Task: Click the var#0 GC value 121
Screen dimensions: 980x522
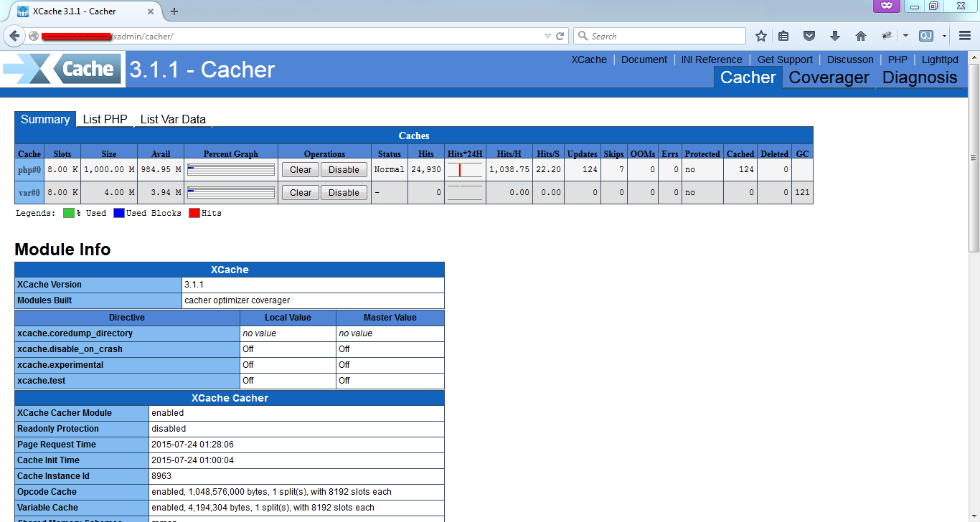Action: (x=802, y=192)
